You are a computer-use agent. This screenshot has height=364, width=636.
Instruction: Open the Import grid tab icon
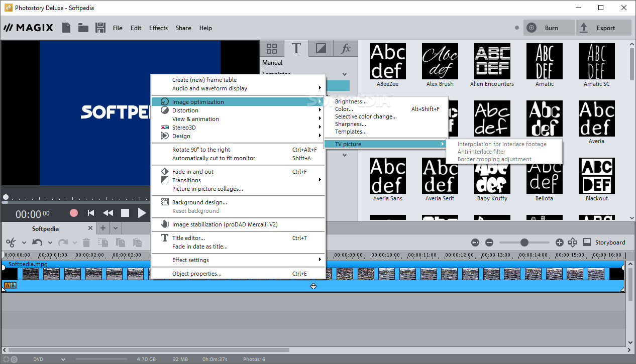(272, 49)
